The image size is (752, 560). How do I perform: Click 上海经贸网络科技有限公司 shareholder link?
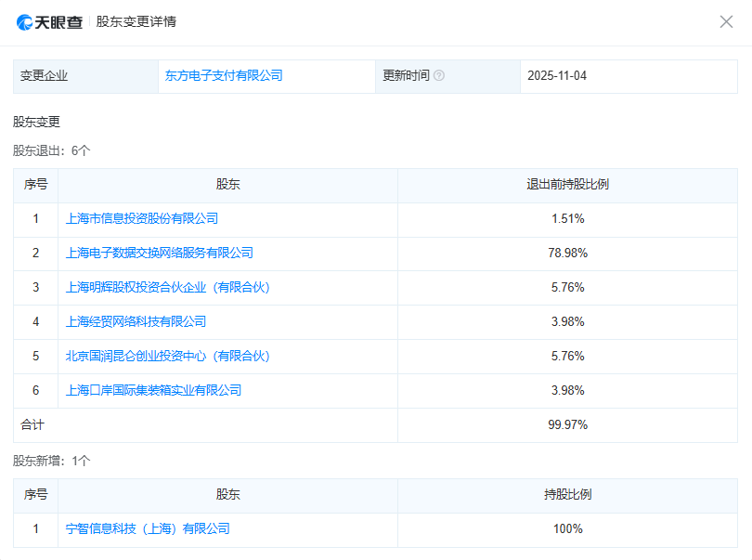pos(137,321)
